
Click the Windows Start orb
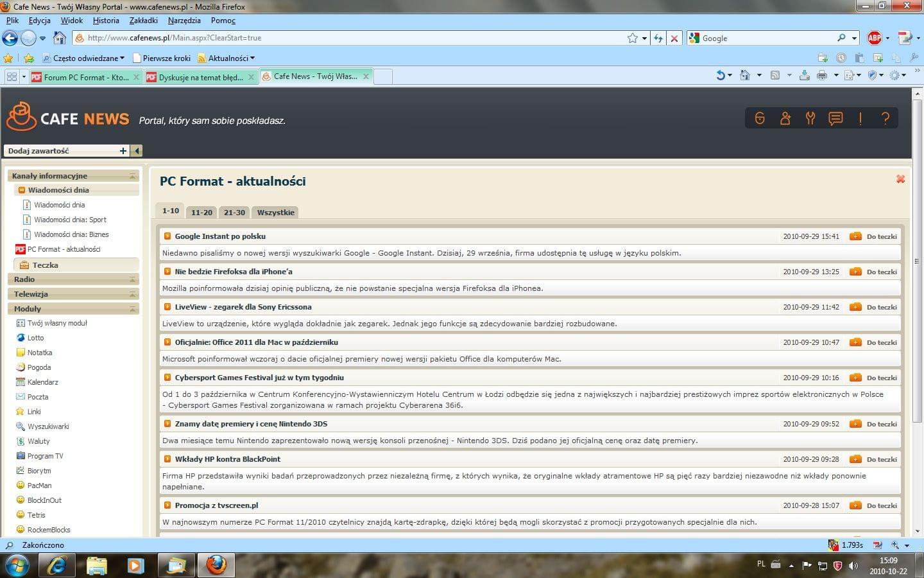17,566
